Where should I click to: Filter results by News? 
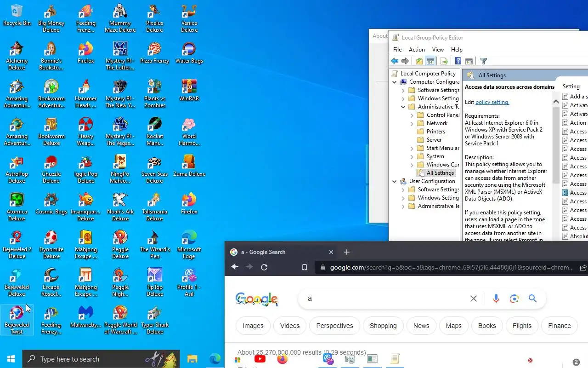(421, 326)
